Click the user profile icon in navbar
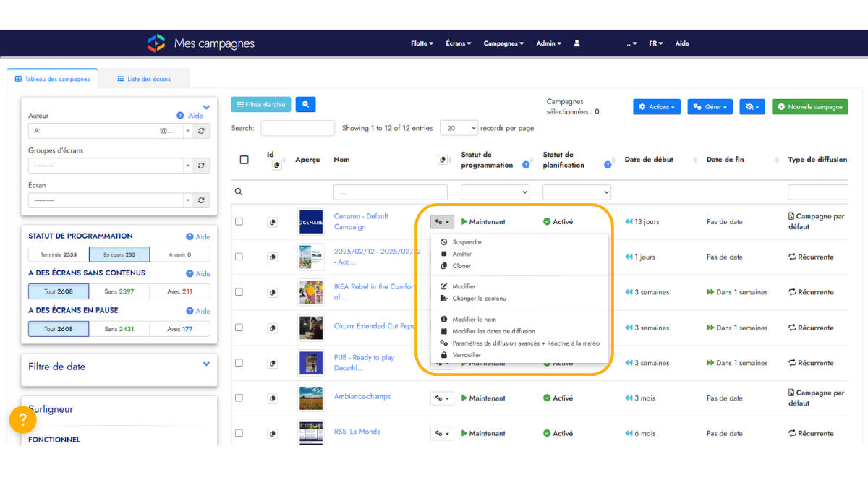This screenshot has height=488, width=868. pos(576,43)
